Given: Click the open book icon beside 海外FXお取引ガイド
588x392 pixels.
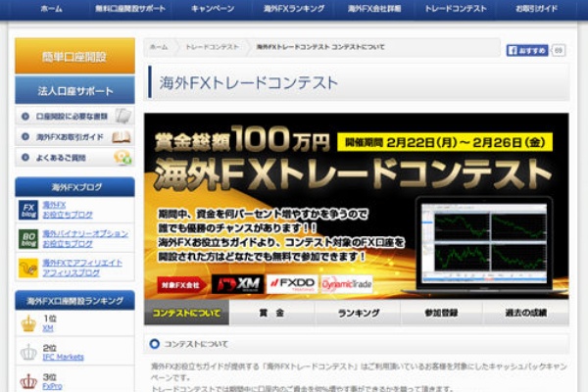Looking at the screenshot, I should [122, 137].
